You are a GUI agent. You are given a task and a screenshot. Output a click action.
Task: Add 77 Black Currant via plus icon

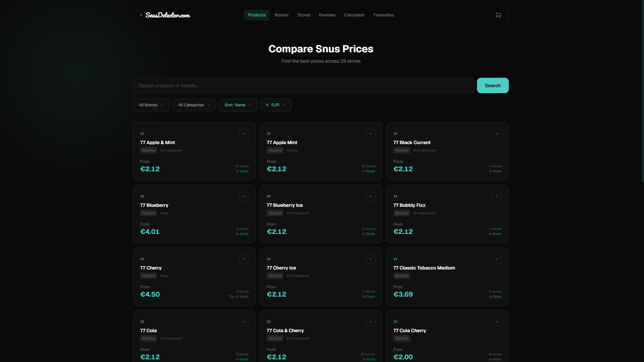pos(497,134)
